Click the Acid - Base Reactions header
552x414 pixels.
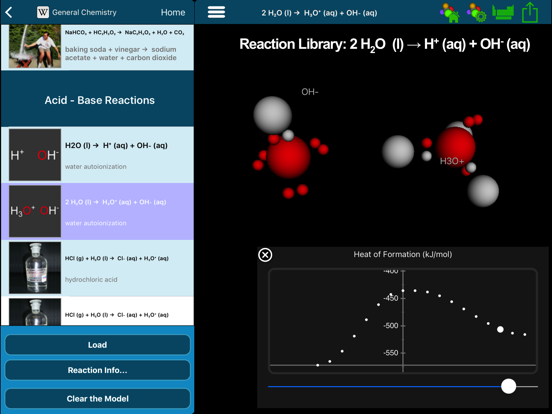(x=99, y=100)
